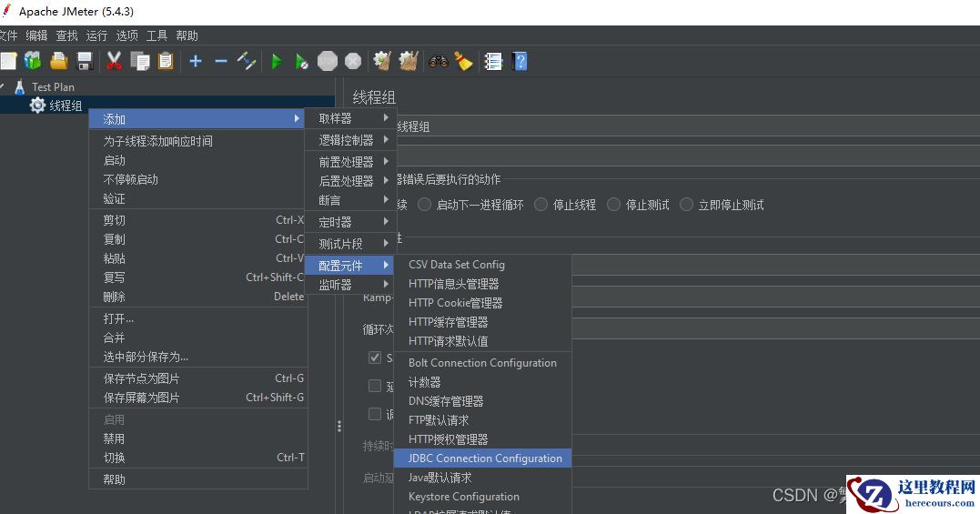980x514 pixels.
Task: Select HTTP请求默认值 item
Action: pos(482,341)
